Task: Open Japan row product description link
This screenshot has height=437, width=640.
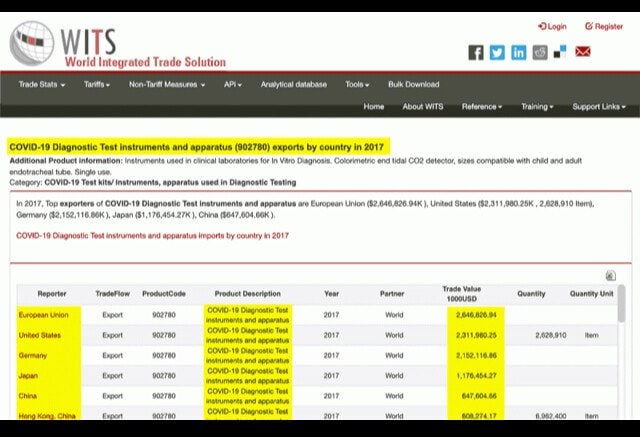Action: pos(247,376)
